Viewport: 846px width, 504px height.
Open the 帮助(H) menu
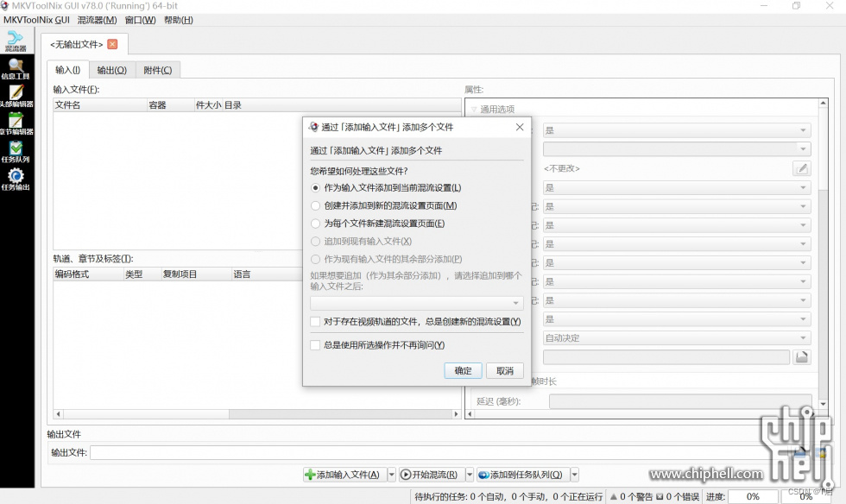[179, 20]
